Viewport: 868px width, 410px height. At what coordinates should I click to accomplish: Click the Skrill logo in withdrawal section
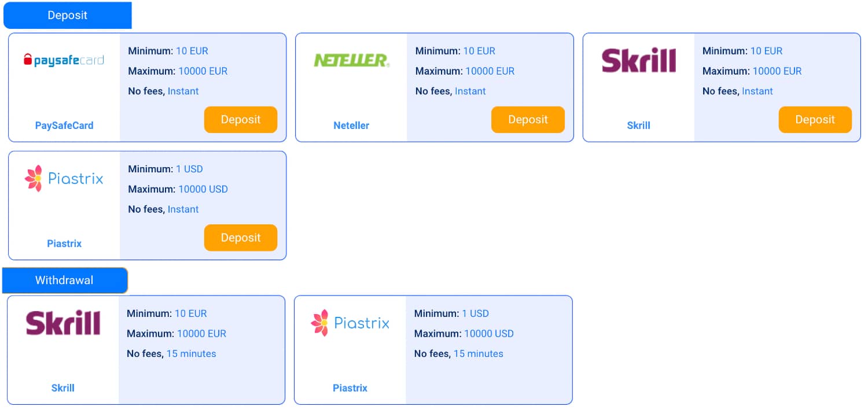click(62, 323)
